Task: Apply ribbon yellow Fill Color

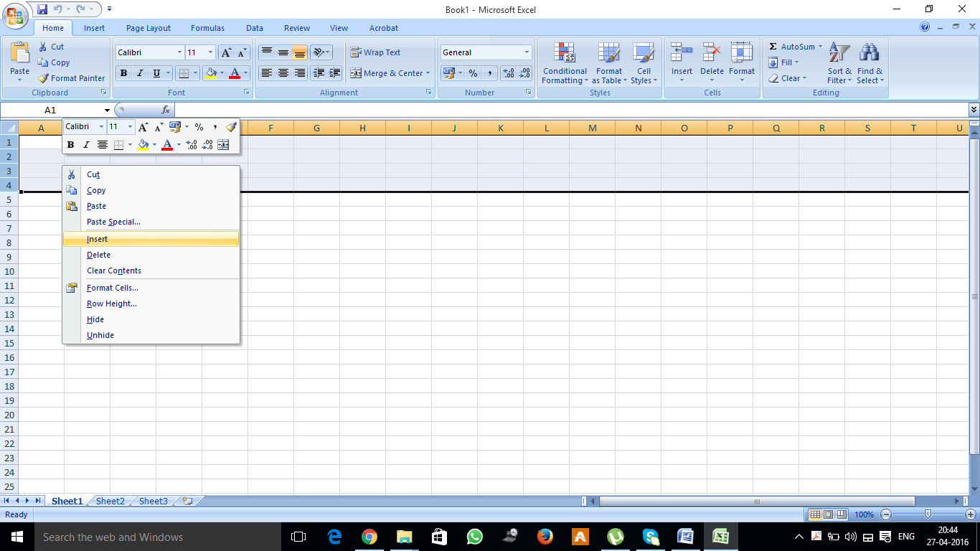Action: tap(210, 73)
